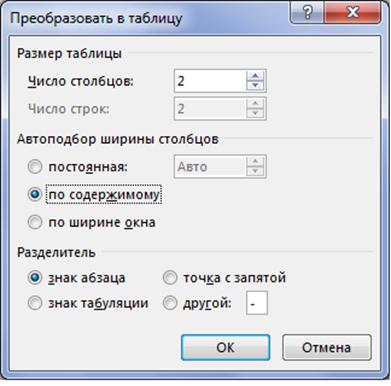Click the Авто width down arrow
The image size is (391, 386).
[x=255, y=171]
